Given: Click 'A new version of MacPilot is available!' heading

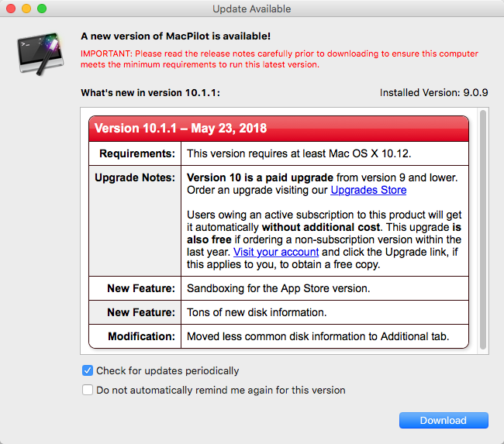Looking at the screenshot, I should pos(175,36).
